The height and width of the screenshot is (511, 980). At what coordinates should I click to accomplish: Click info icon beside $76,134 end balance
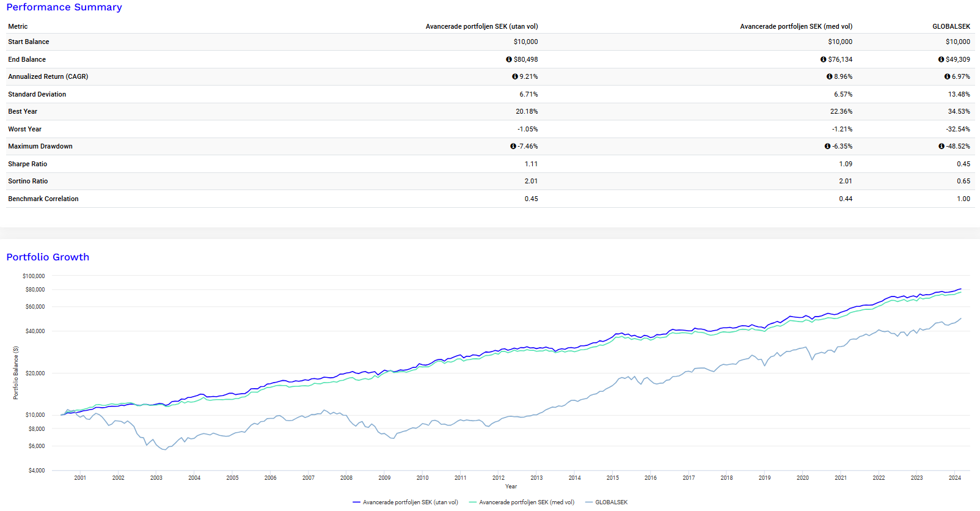pyautogui.click(x=823, y=59)
